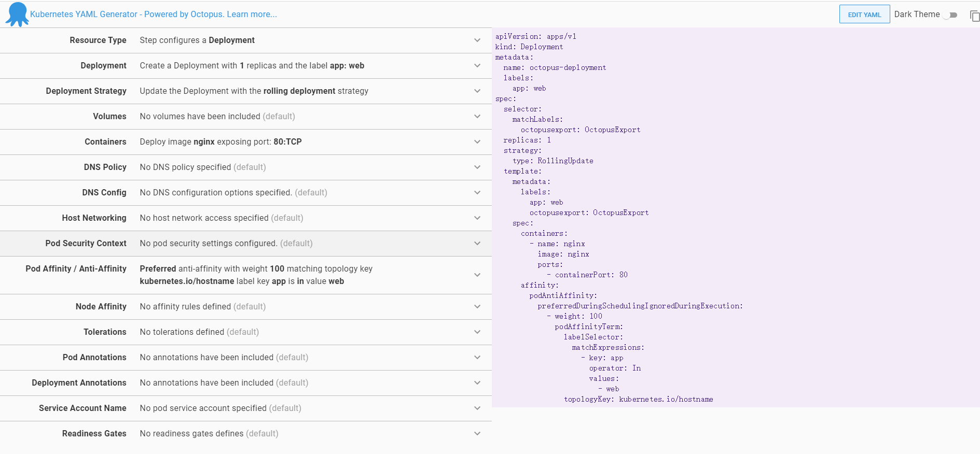Click the copy YAML icon

coord(974,16)
